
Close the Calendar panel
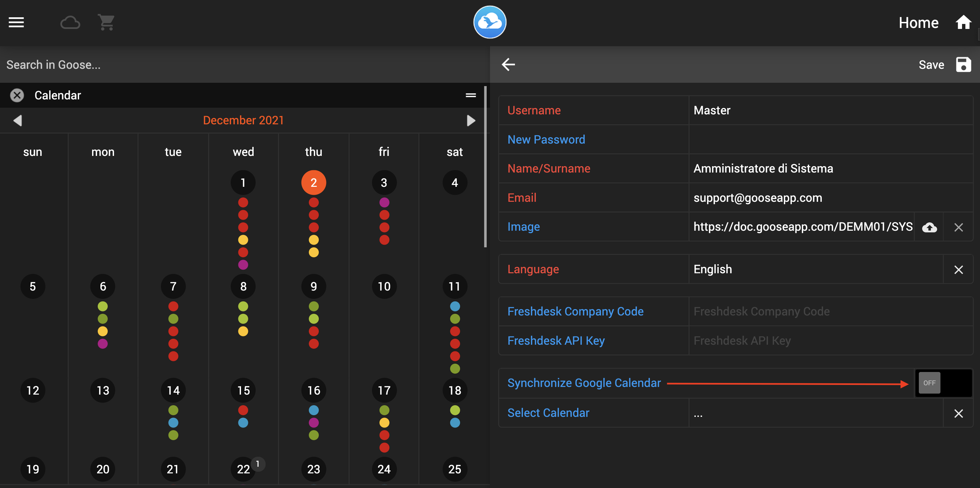pyautogui.click(x=17, y=95)
